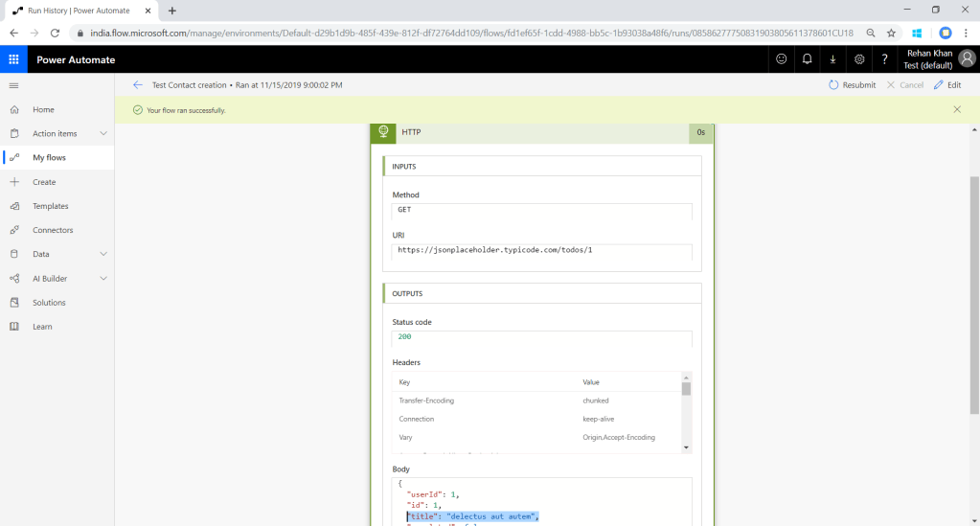
Task: Click the feedback smiley icon
Action: (782, 59)
